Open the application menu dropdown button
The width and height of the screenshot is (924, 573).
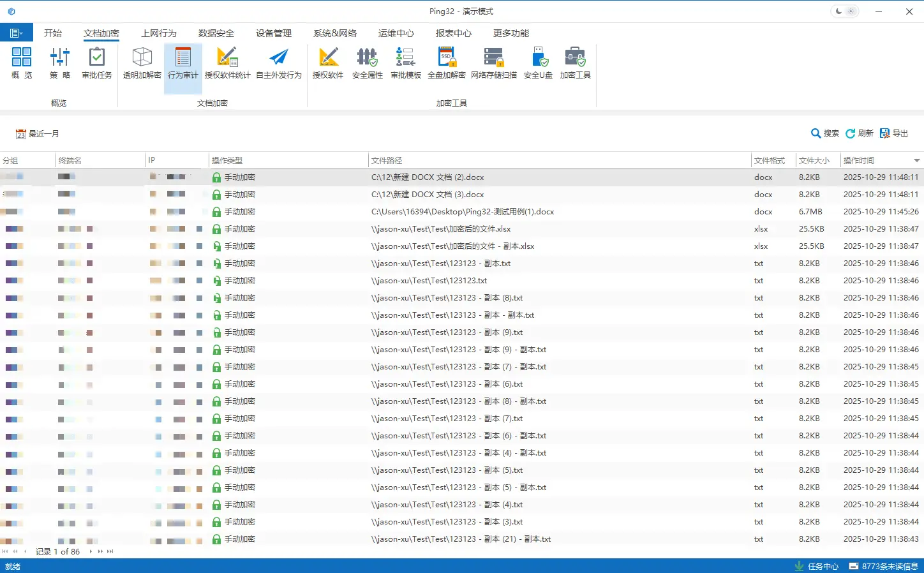pos(15,33)
